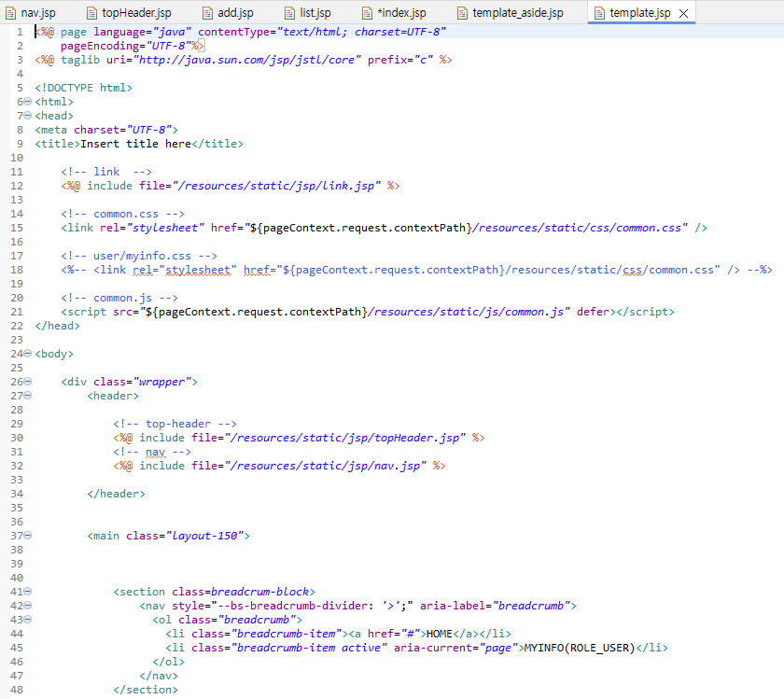Collapse the nav element at line 42

tap(28, 606)
